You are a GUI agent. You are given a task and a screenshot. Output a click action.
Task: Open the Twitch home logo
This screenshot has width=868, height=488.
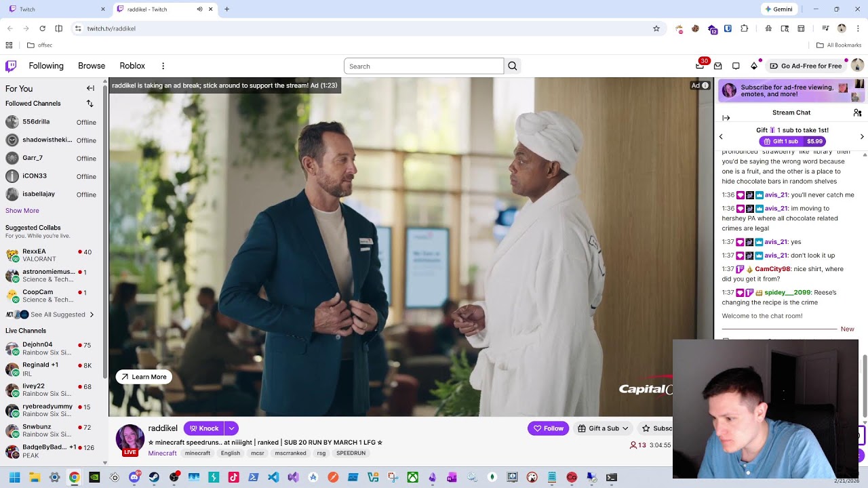click(x=11, y=66)
